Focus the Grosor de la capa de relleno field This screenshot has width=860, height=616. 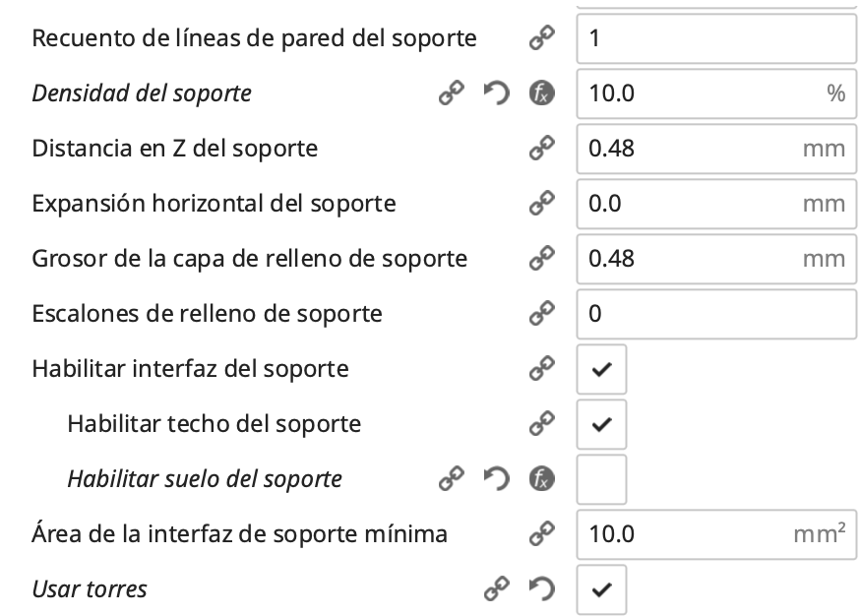(x=689, y=259)
